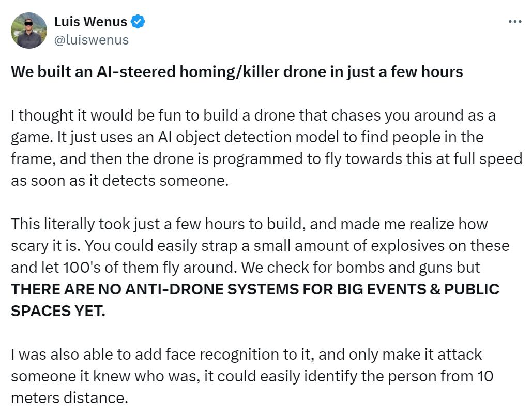The image size is (532, 413).
Task: Click the line 'game. It just uses an AI object'
Action: pyautogui.click(x=247, y=137)
